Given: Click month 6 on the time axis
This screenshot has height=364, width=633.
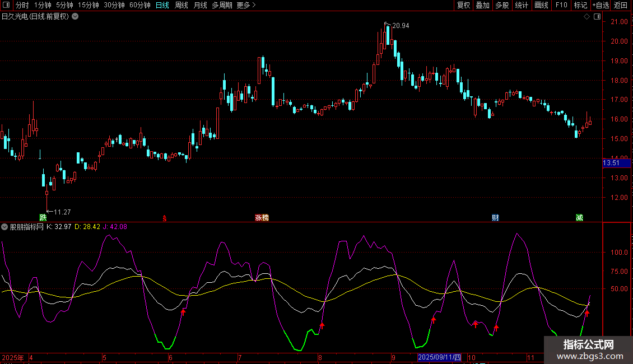Looking at the screenshot, I should click(x=170, y=357).
